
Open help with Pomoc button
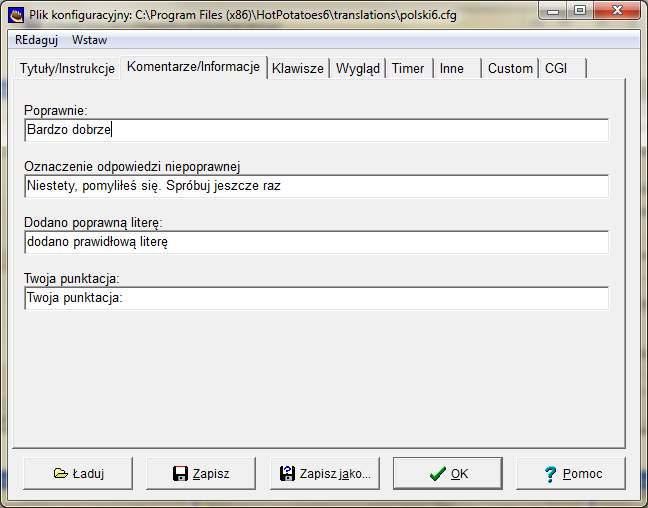571,473
